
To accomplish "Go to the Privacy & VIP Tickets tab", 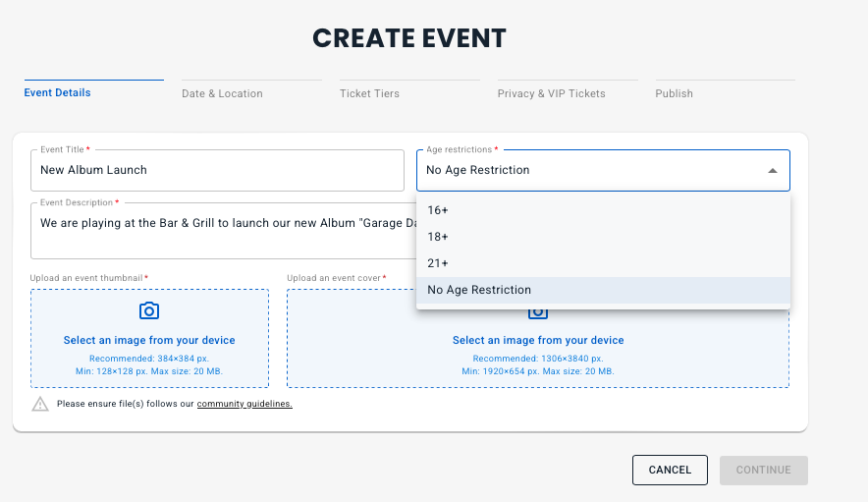I will click(x=552, y=93).
